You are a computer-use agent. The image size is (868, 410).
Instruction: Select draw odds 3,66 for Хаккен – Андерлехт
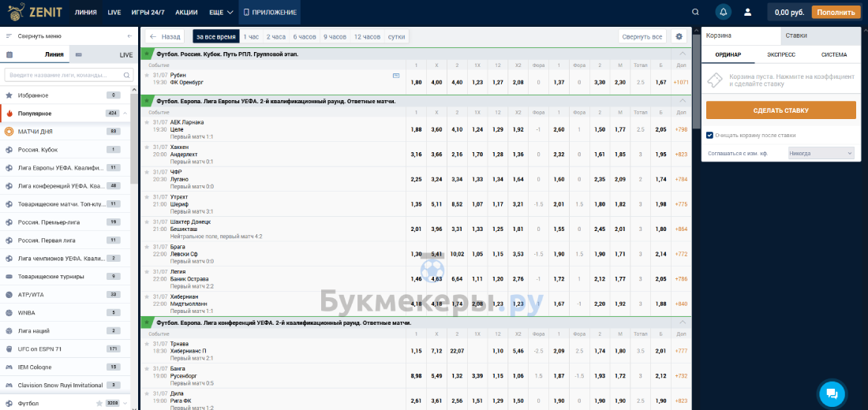[437, 155]
